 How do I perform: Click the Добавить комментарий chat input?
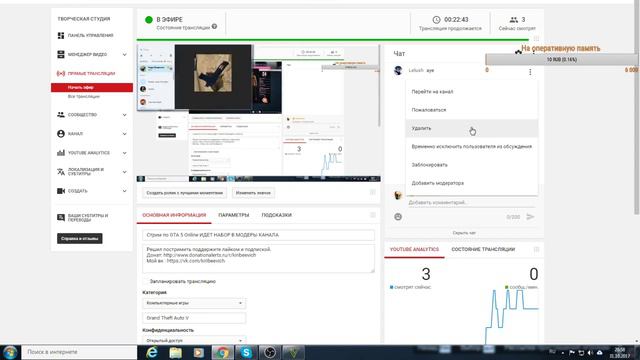pyautogui.click(x=472, y=202)
